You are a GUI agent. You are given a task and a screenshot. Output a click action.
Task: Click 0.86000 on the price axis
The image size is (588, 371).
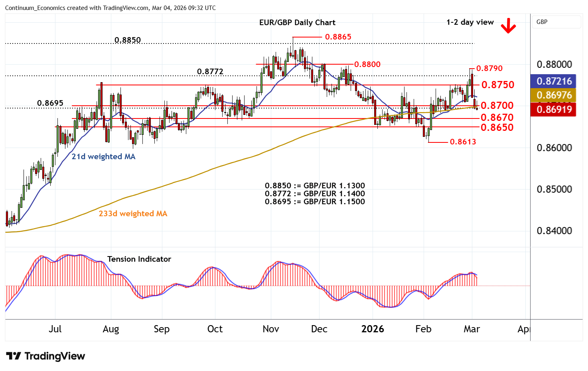pyautogui.click(x=554, y=148)
